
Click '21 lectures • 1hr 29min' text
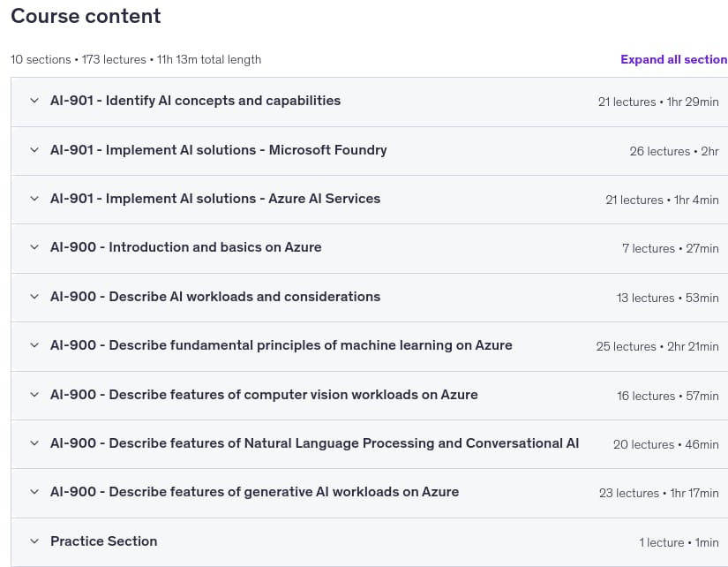[x=658, y=102]
